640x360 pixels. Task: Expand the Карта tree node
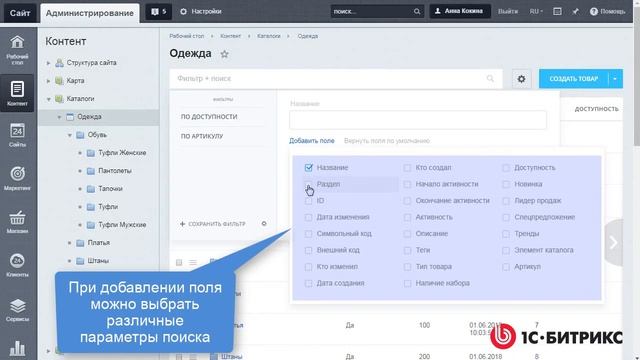click(x=49, y=81)
